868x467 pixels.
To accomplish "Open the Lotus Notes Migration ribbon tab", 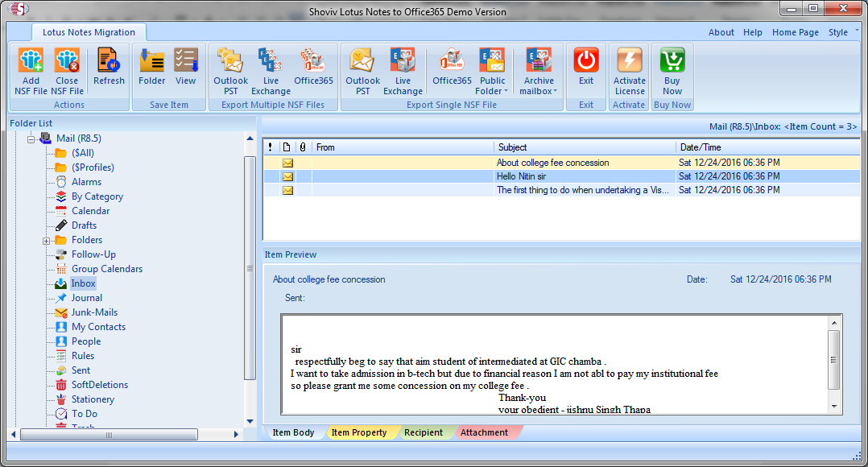I will point(89,32).
